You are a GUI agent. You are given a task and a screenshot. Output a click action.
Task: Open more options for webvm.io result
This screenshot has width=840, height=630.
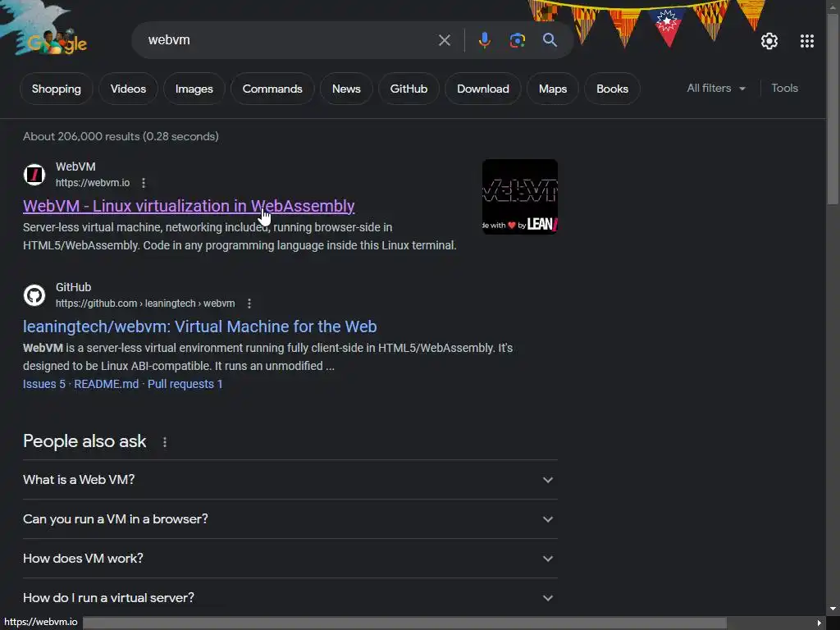tap(143, 183)
